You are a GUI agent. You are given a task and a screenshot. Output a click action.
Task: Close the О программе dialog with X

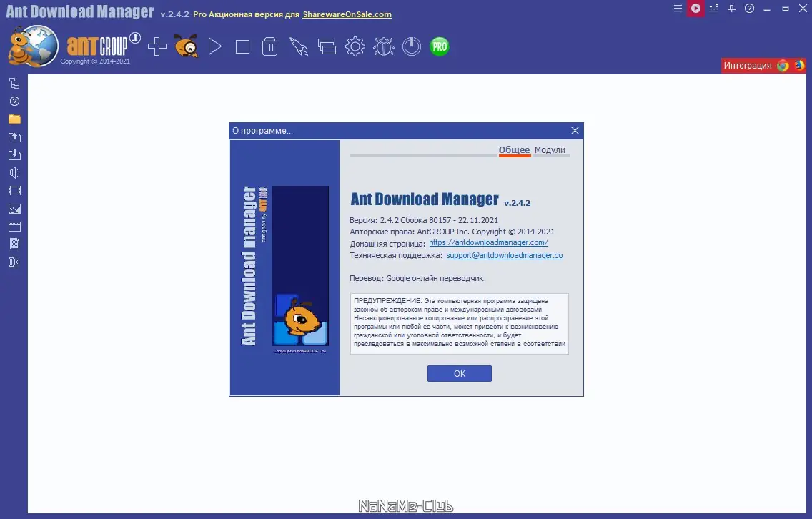575,131
